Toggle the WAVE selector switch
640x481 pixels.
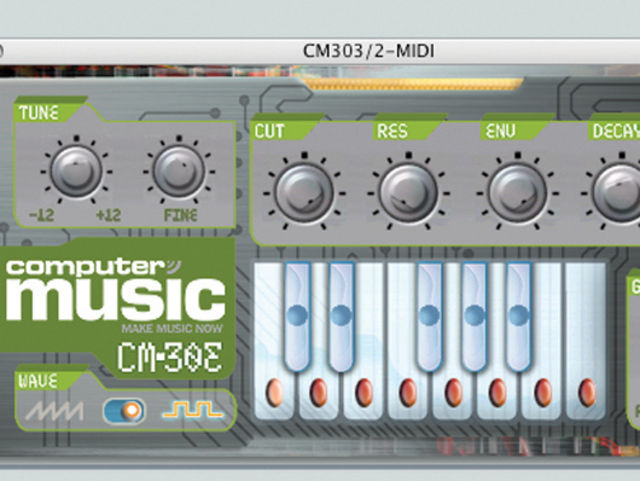[124, 411]
